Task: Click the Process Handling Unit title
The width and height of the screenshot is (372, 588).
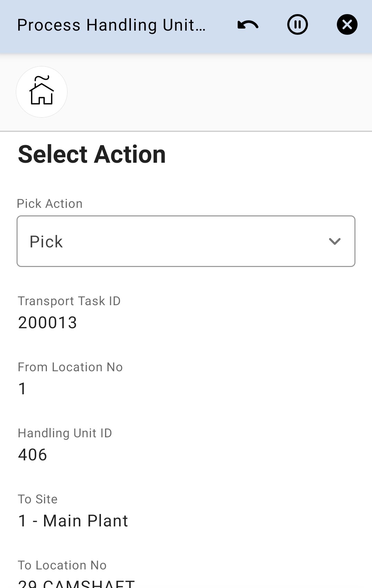Action: 112,25
